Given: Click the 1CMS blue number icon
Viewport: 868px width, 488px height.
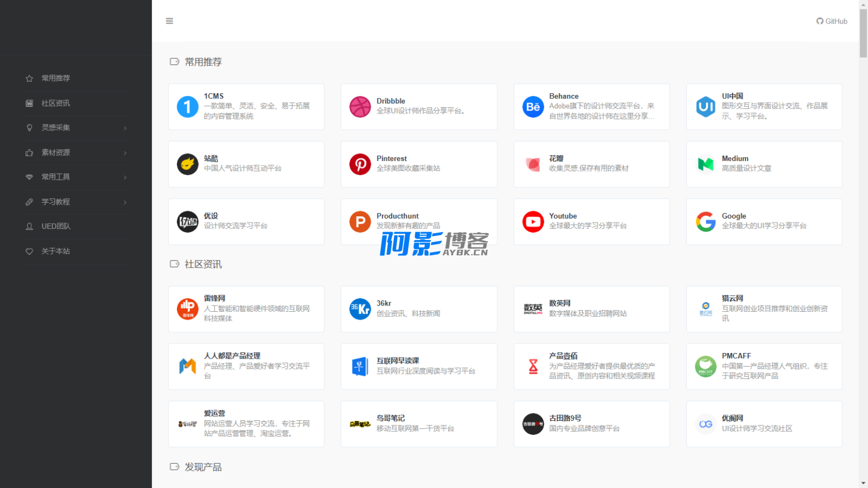Looking at the screenshot, I should 188,107.
